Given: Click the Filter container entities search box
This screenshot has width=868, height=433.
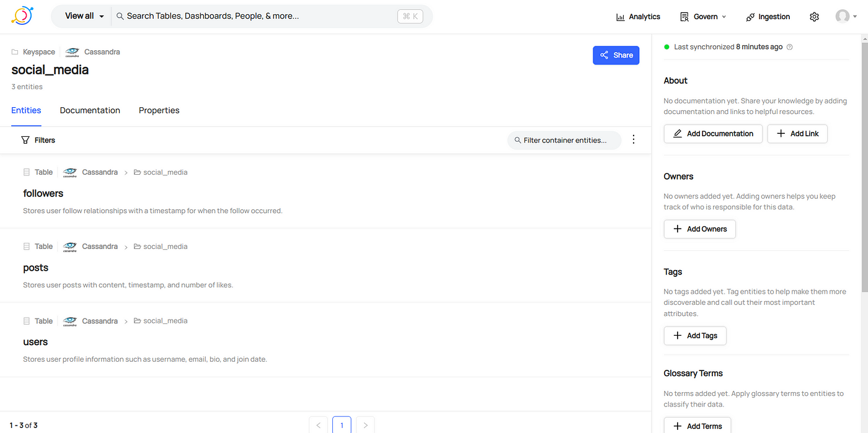Looking at the screenshot, I should (565, 140).
